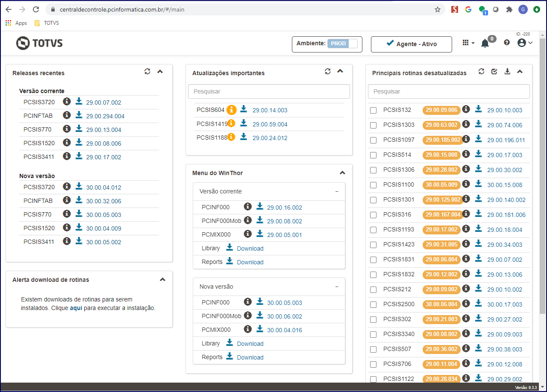Open version link 29.00.14.003
Viewport: 547px width, 392px height.
[270, 110]
